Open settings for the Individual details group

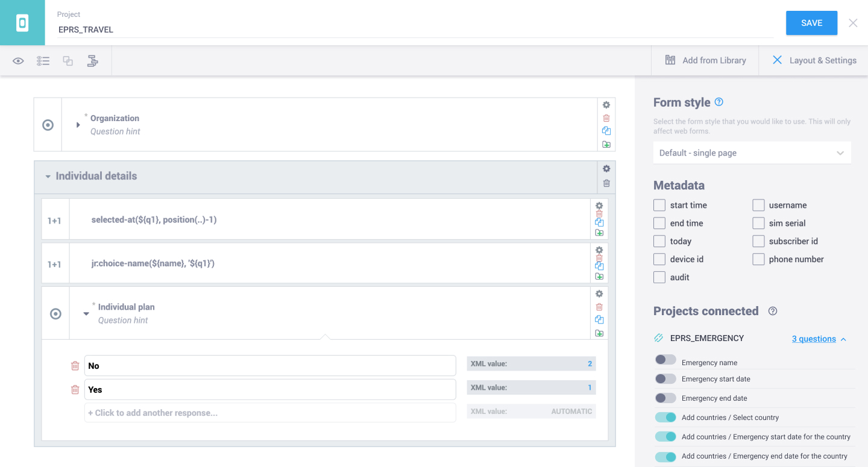click(x=606, y=169)
